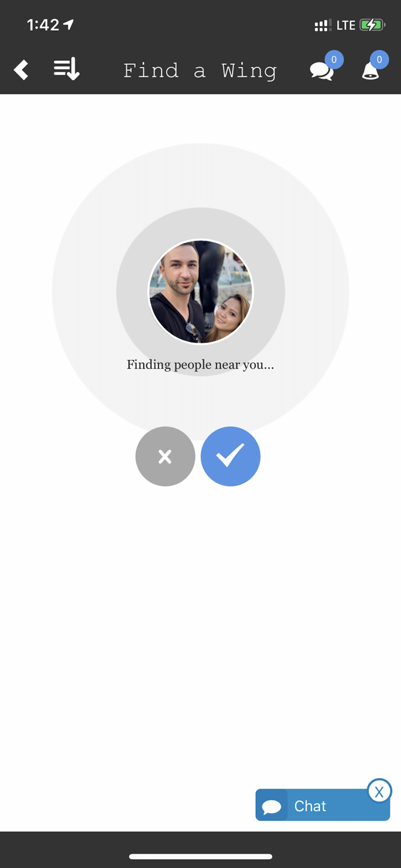Tap the LTE network indicator
This screenshot has width=401, height=868.
pyautogui.click(x=345, y=25)
